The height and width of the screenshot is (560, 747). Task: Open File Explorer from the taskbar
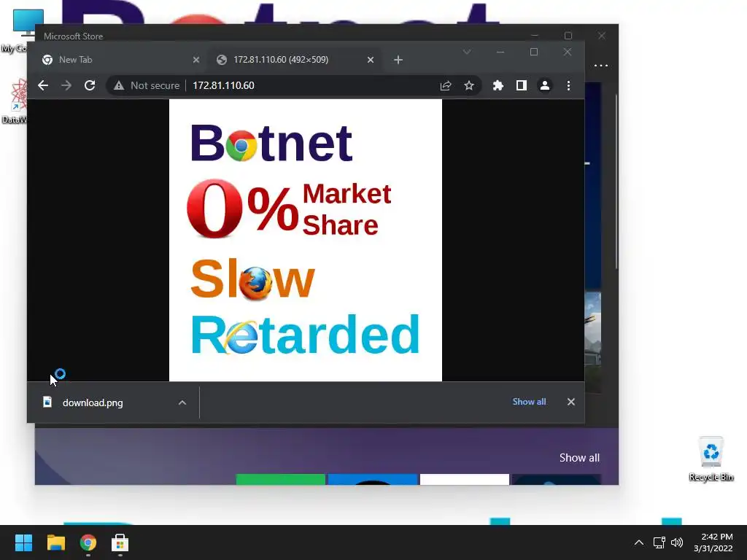click(x=55, y=542)
